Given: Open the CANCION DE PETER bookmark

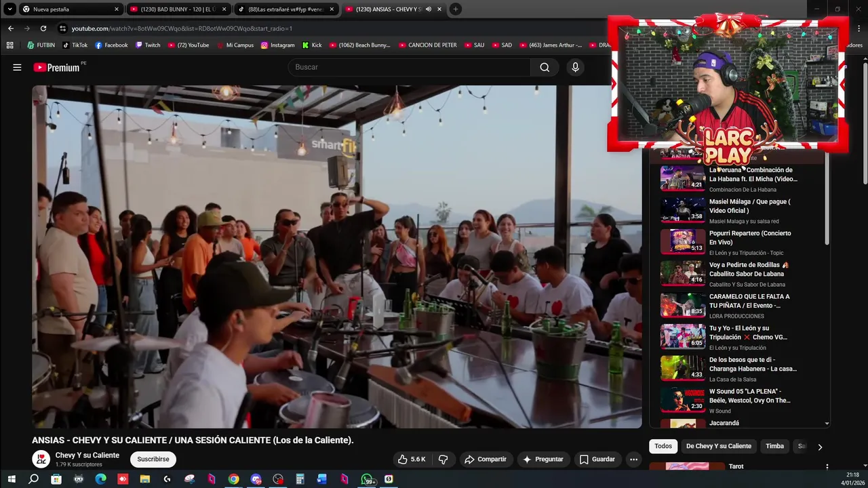Looking at the screenshot, I should click(428, 45).
